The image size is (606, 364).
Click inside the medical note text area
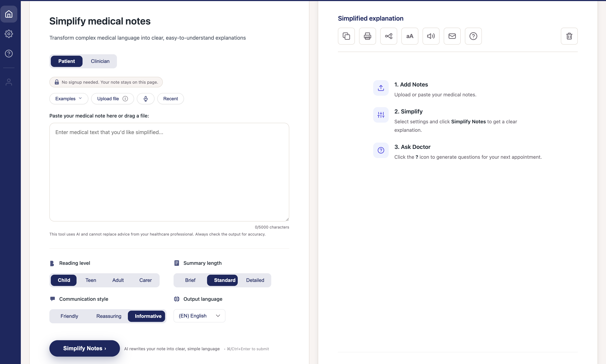(x=169, y=172)
